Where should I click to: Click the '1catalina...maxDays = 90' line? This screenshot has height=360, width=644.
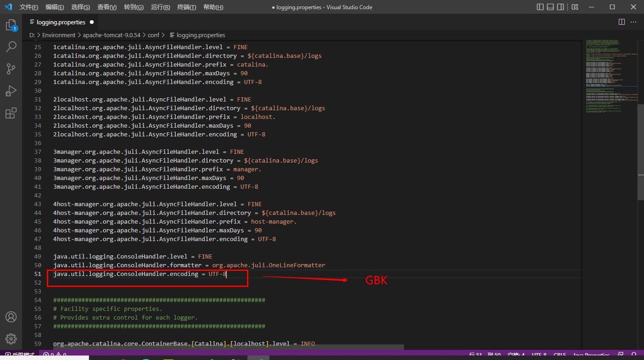(151, 73)
